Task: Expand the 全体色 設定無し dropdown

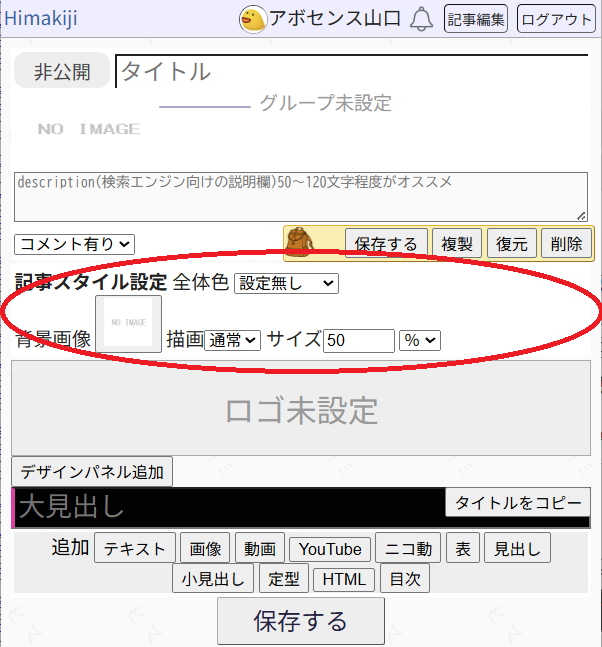Action: [286, 283]
